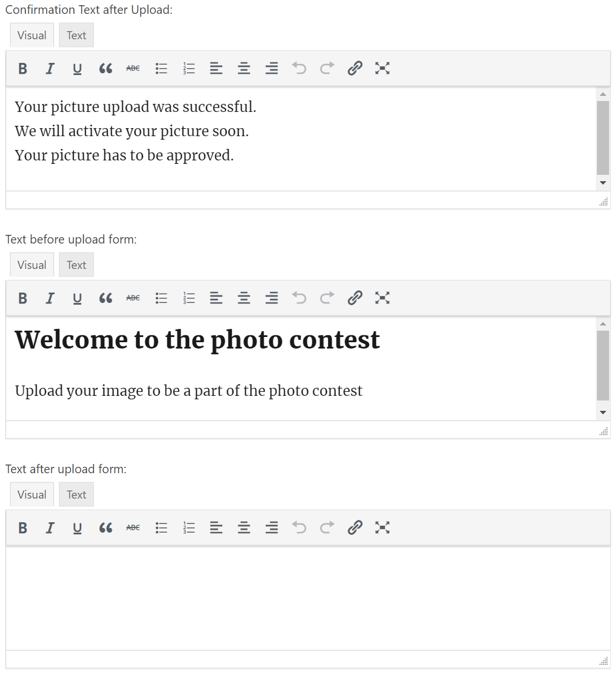Align right in 'Text after upload form' editor
The height and width of the screenshot is (674, 616).
click(x=272, y=527)
